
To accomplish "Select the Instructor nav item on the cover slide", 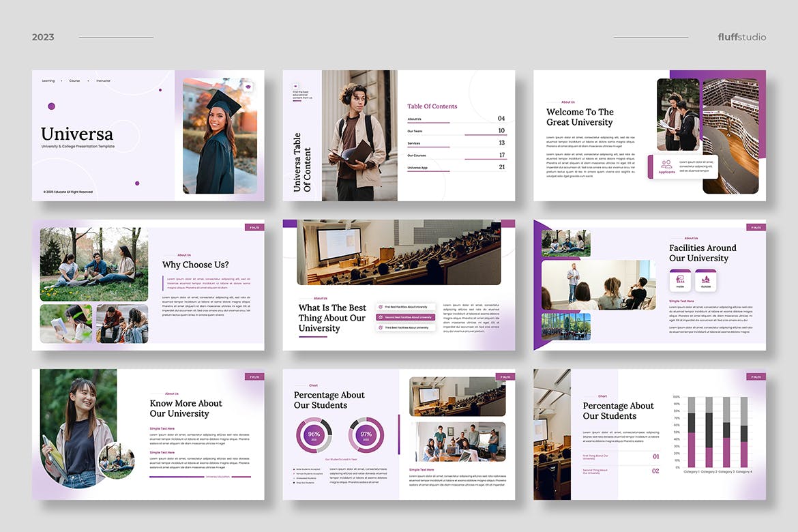I will (103, 80).
